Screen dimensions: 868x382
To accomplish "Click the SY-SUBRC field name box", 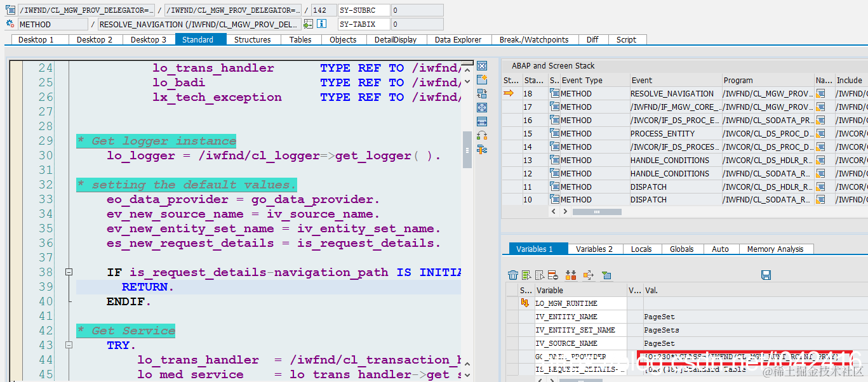I will point(363,10).
